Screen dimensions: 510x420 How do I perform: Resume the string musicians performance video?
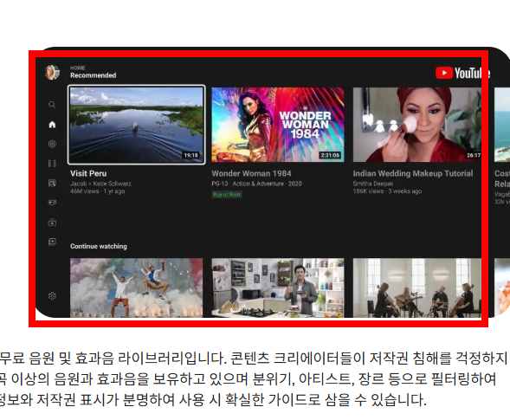(417, 288)
